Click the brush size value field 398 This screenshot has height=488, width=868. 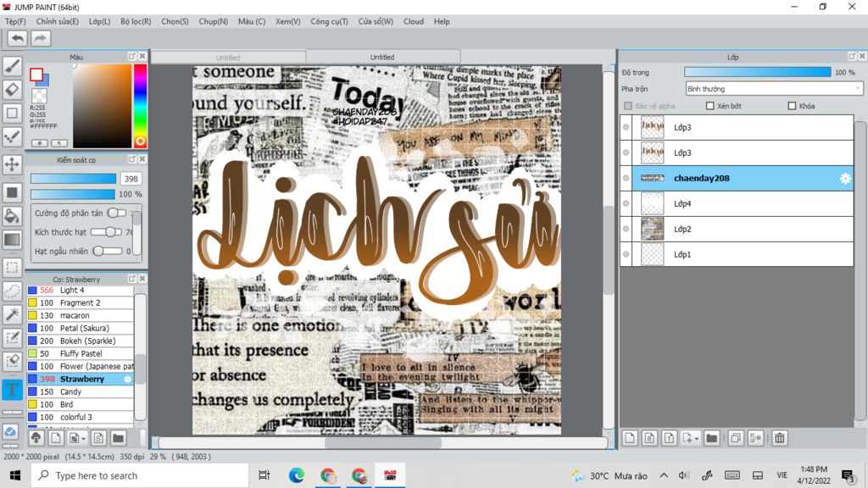click(131, 179)
